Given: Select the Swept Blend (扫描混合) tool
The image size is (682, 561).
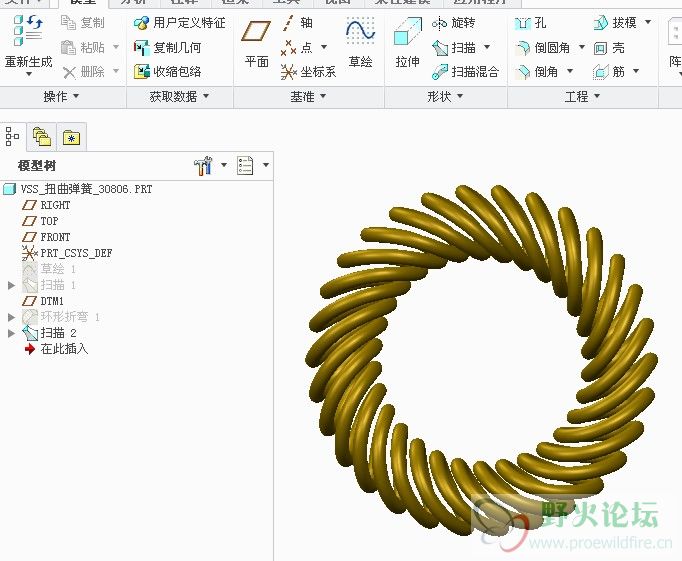Looking at the screenshot, I should click(x=465, y=72).
